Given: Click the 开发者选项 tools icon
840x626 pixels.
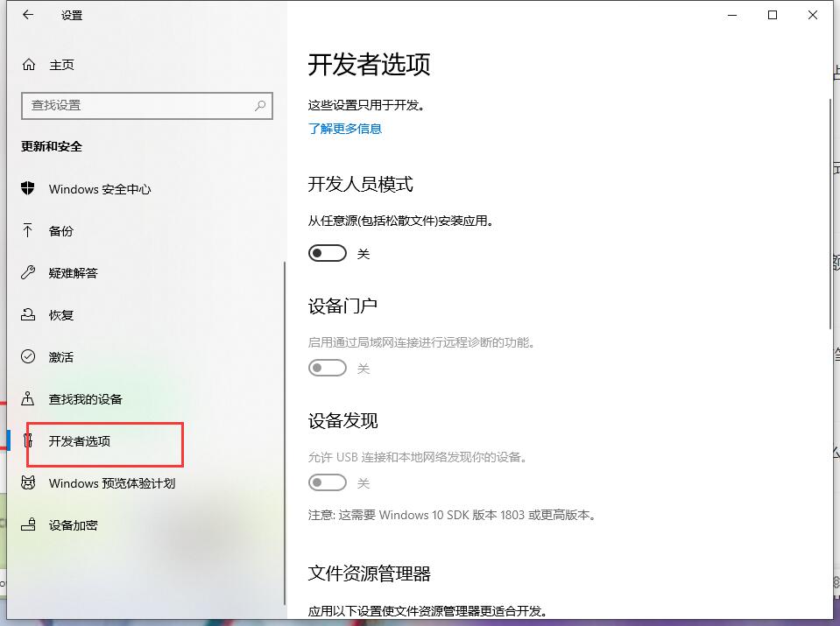Looking at the screenshot, I should coord(28,440).
